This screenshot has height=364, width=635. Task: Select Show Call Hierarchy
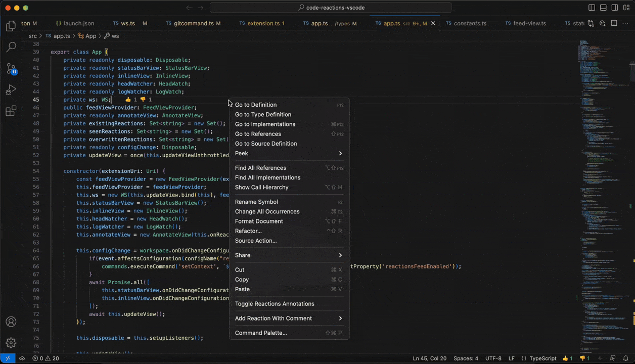289,187
